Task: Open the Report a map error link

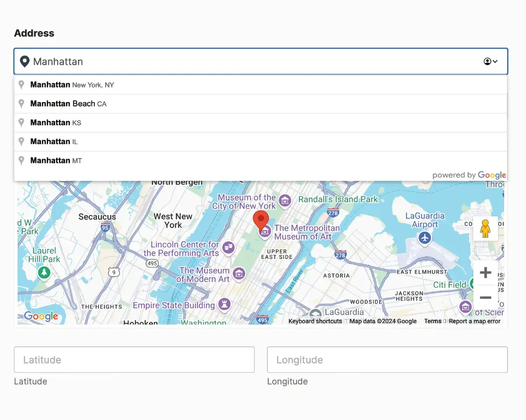Action: tap(475, 321)
